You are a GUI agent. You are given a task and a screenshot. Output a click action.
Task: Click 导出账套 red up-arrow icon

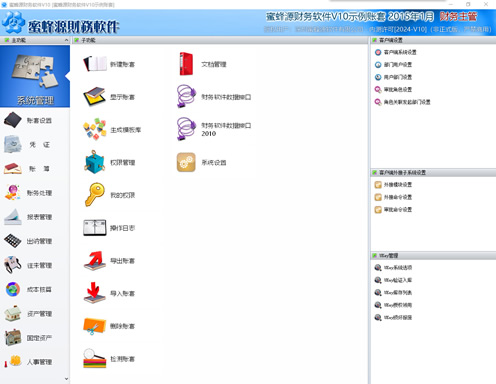click(95, 260)
